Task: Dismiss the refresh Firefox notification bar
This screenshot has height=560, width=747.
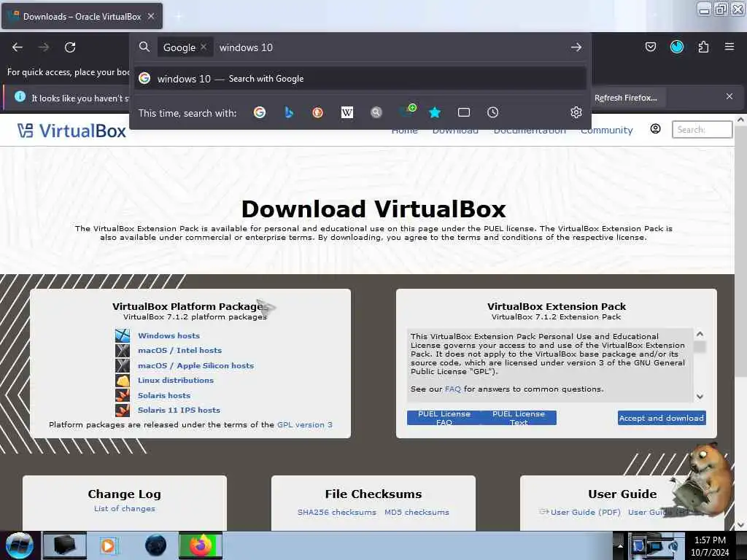Action: point(729,96)
